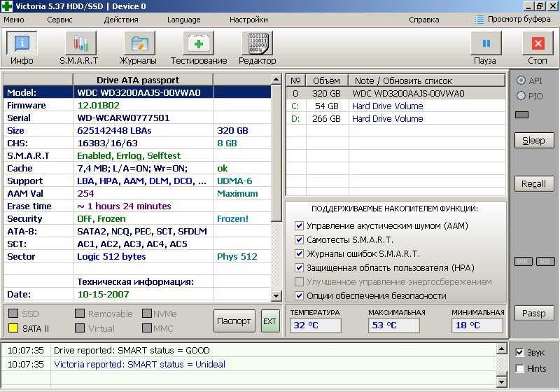Open the Действия menu

[x=121, y=20]
